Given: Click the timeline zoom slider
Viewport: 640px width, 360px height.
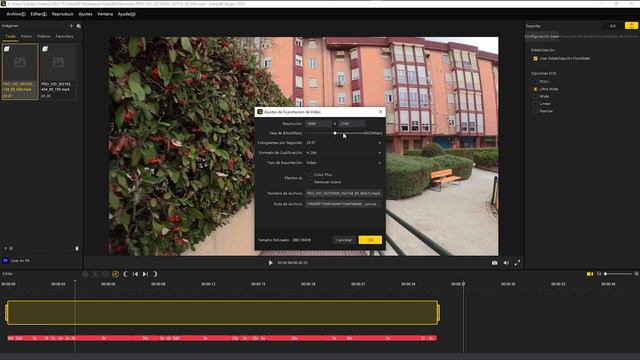Looking at the screenshot, I should pos(618,274).
